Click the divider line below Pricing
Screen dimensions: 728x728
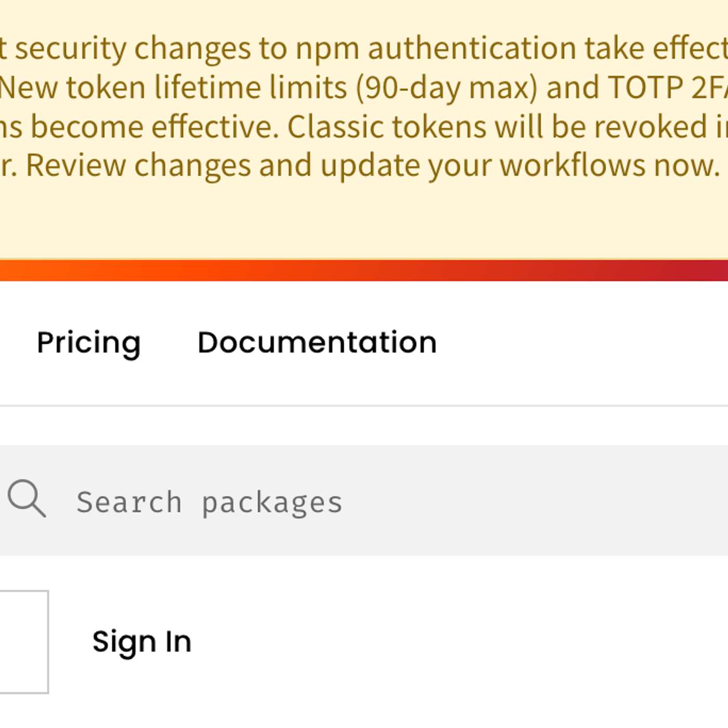[x=364, y=406]
